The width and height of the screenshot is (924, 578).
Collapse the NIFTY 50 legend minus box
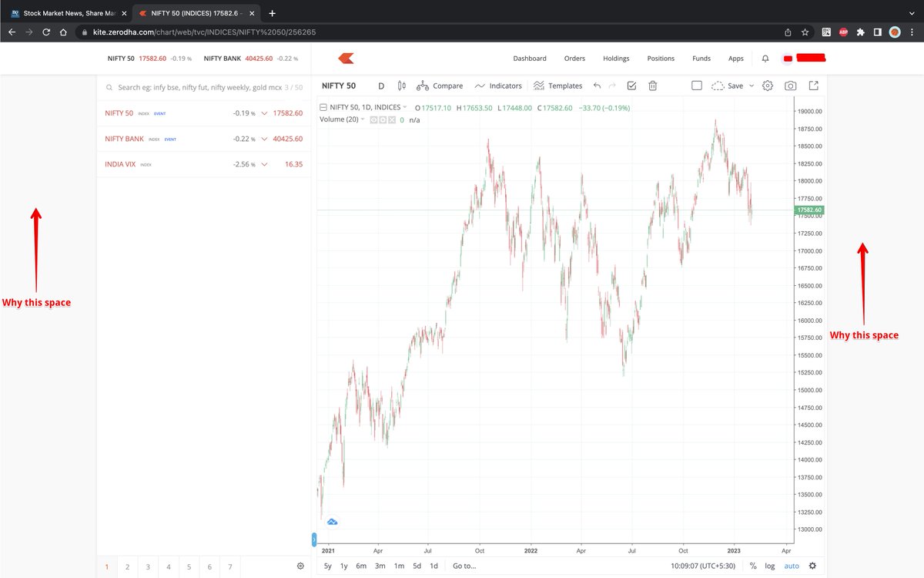coord(323,108)
